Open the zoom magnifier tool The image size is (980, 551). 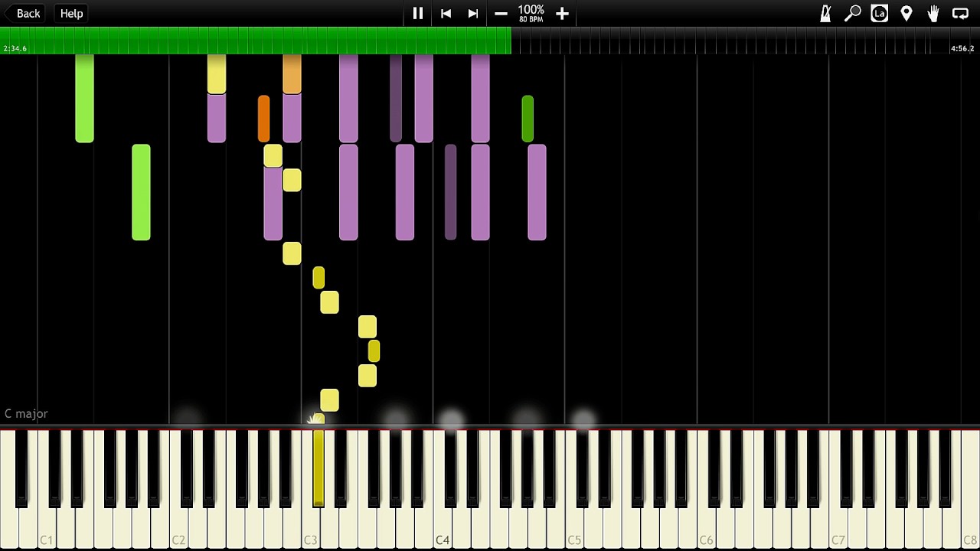[852, 13]
